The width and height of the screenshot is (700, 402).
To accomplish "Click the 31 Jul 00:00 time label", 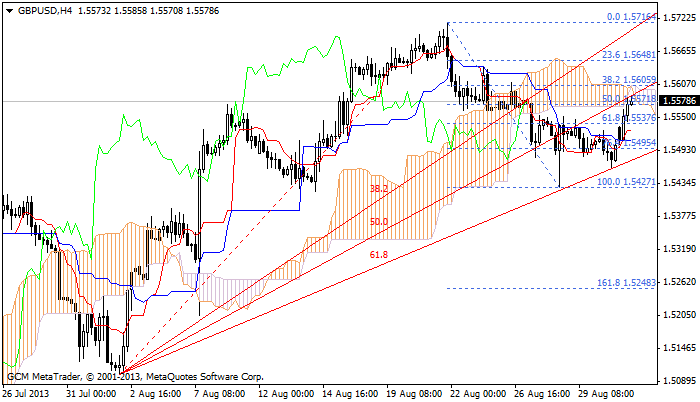I will pyautogui.click(x=91, y=394).
